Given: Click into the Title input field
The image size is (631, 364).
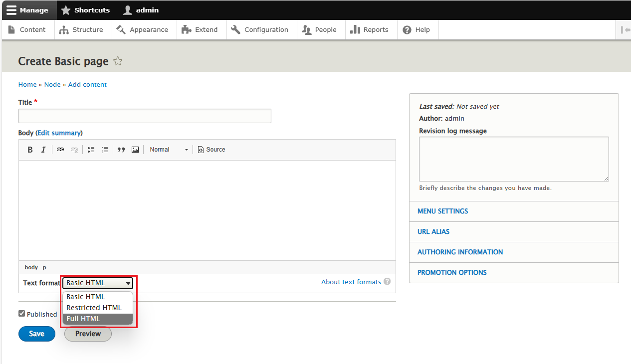Looking at the screenshot, I should [145, 116].
